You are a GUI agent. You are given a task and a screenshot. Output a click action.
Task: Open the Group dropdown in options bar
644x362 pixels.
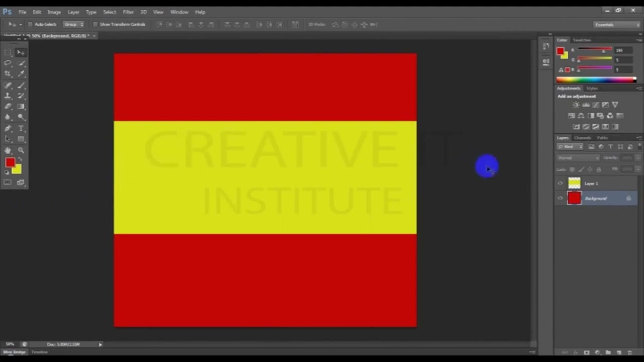(x=73, y=24)
